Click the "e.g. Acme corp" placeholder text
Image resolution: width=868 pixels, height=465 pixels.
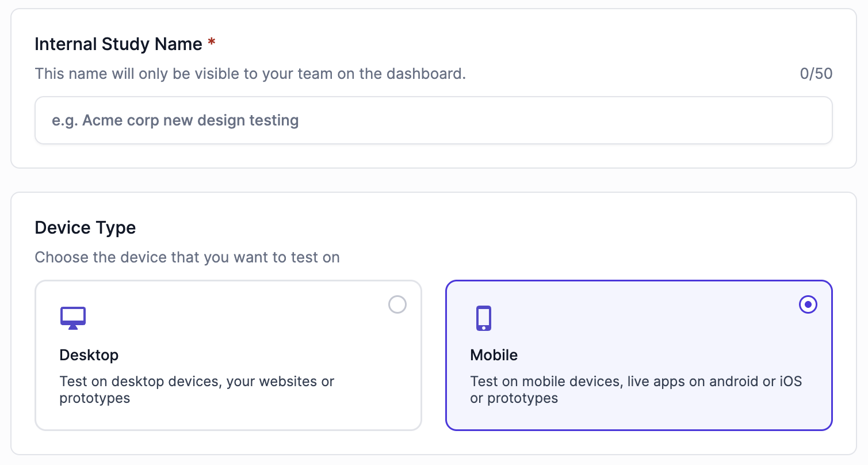point(175,121)
